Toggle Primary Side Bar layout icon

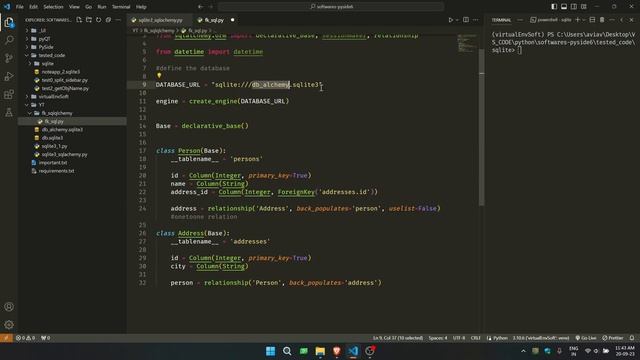[554, 7]
